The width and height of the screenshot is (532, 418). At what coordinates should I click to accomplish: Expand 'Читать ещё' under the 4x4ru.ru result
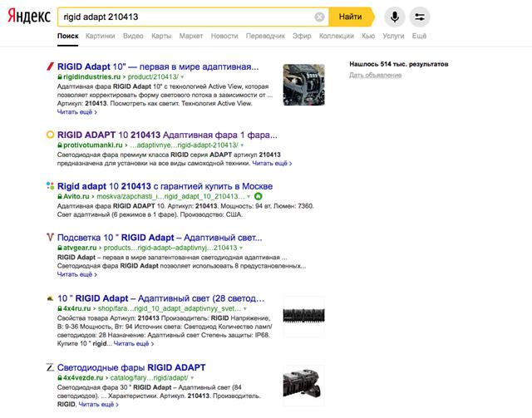pos(133,343)
